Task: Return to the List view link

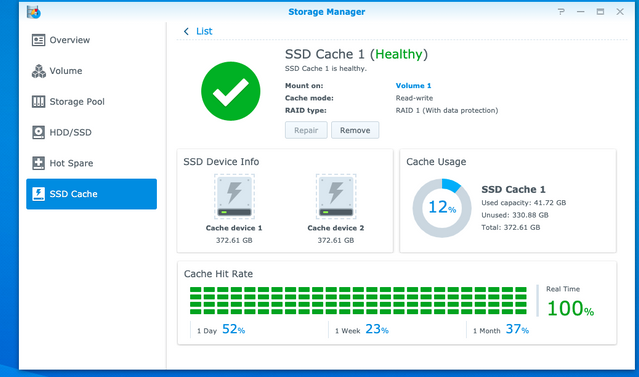Action: coord(204,31)
